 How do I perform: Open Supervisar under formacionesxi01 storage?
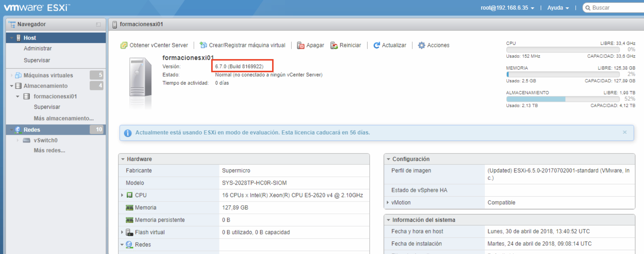47,107
